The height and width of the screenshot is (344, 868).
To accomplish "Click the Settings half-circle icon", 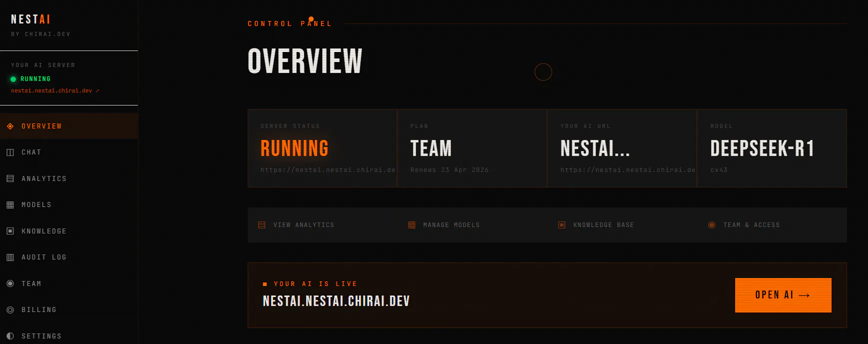I will coord(10,336).
